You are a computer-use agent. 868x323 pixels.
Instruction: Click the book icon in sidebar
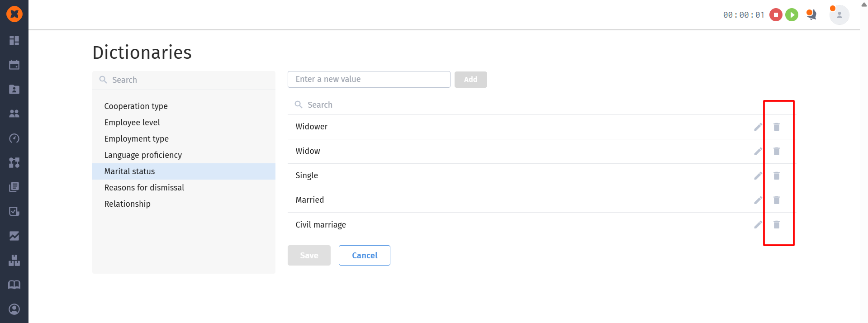(14, 285)
